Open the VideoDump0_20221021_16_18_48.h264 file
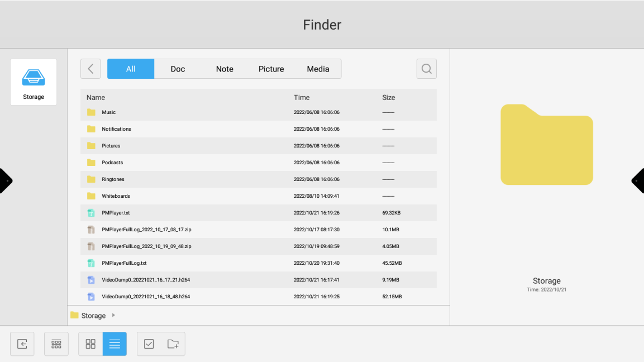 click(x=146, y=297)
